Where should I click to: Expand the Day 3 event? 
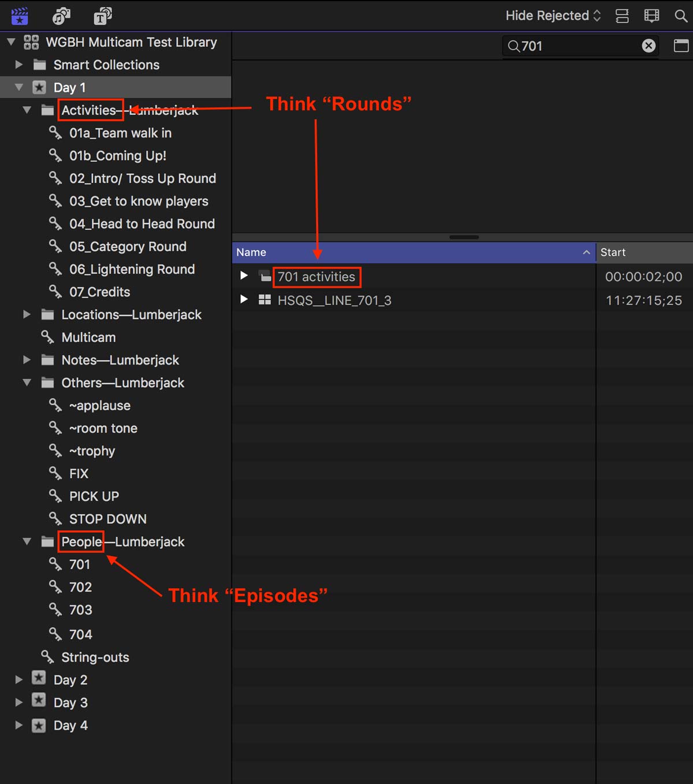tap(18, 702)
